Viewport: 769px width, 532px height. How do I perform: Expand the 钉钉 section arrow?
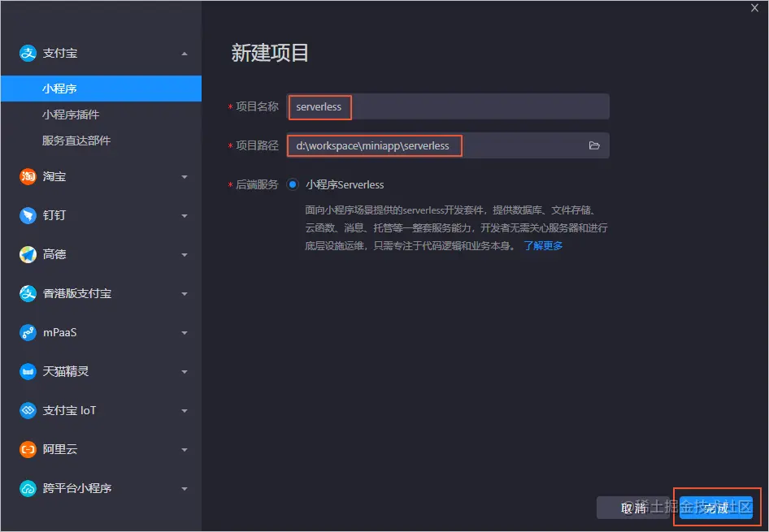(185, 216)
